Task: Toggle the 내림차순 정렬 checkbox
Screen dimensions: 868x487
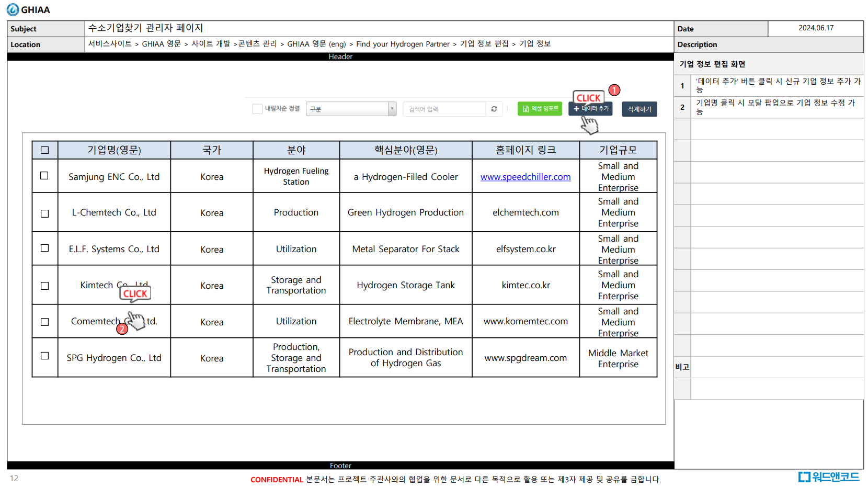Action: tap(257, 109)
